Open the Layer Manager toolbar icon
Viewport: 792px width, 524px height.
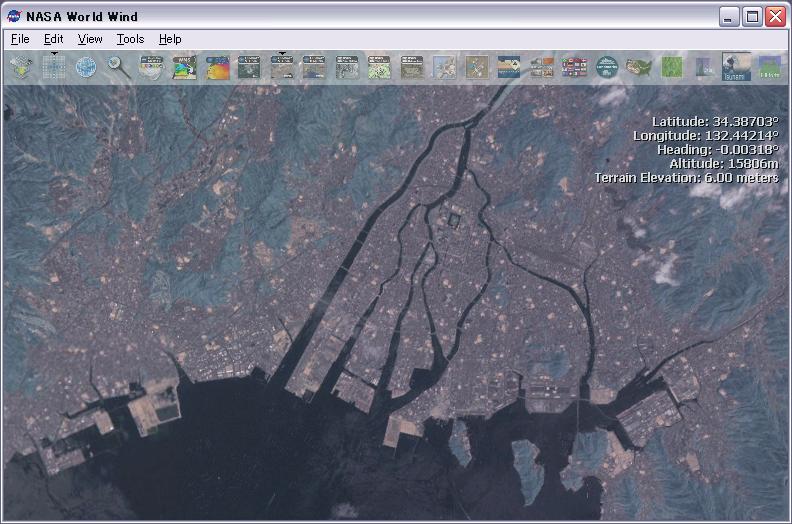coord(21,67)
